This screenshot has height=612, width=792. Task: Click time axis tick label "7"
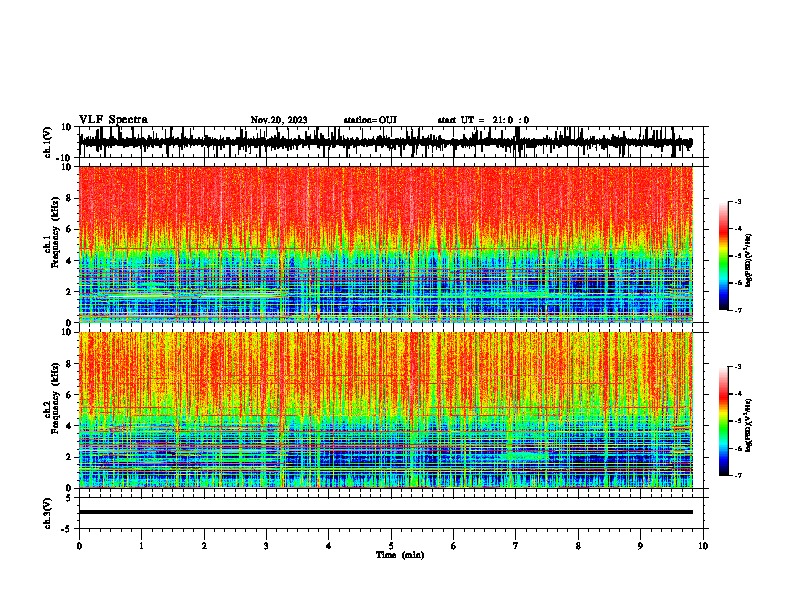click(516, 546)
